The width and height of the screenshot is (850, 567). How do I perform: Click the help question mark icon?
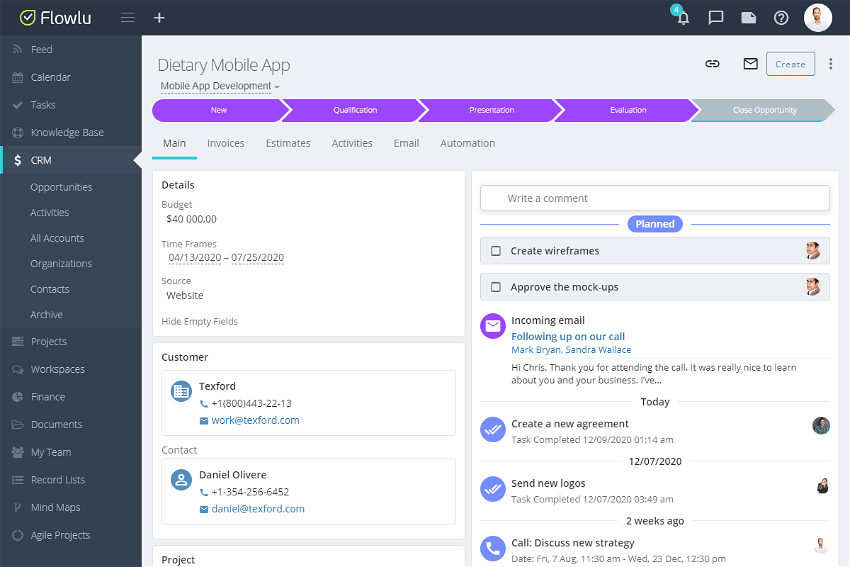(781, 18)
